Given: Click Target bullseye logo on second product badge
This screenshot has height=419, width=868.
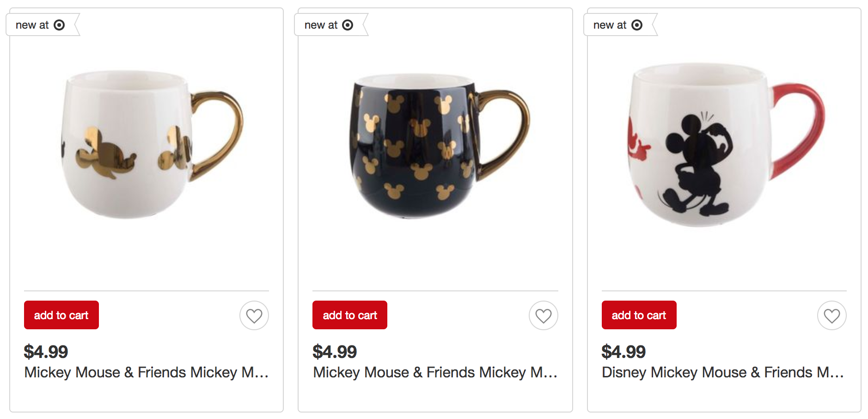Looking at the screenshot, I should [x=348, y=25].
